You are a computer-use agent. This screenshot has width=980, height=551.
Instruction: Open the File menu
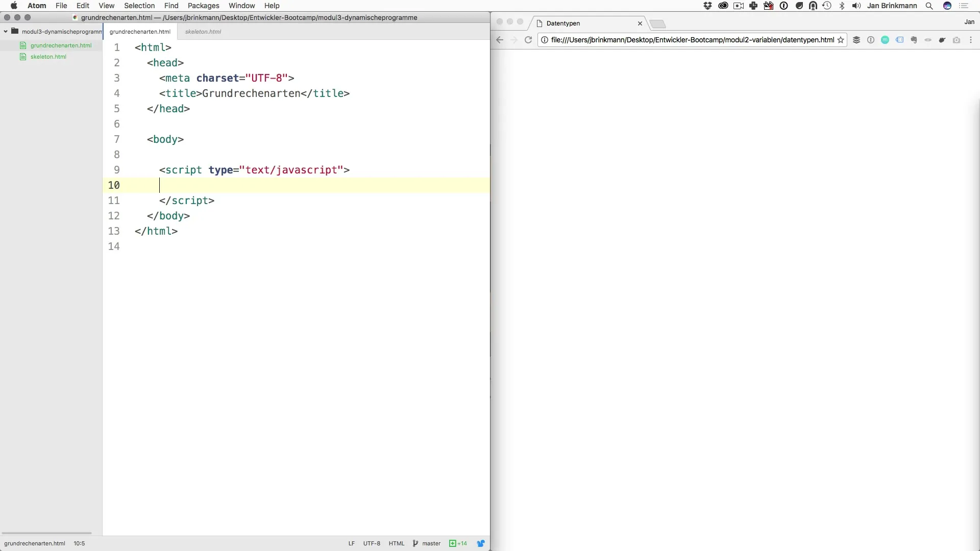[x=61, y=6]
